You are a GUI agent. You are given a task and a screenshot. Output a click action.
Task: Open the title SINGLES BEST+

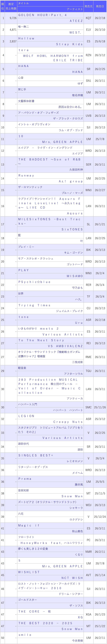coord(36,455)
